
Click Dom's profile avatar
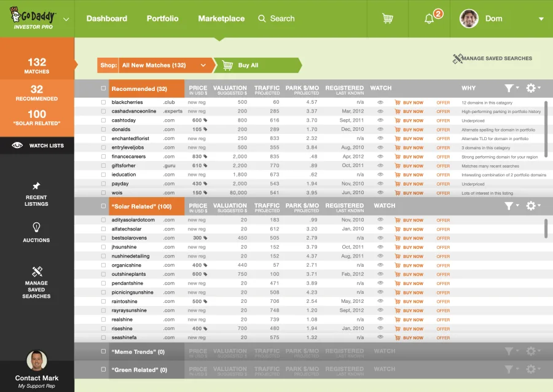[x=469, y=18]
